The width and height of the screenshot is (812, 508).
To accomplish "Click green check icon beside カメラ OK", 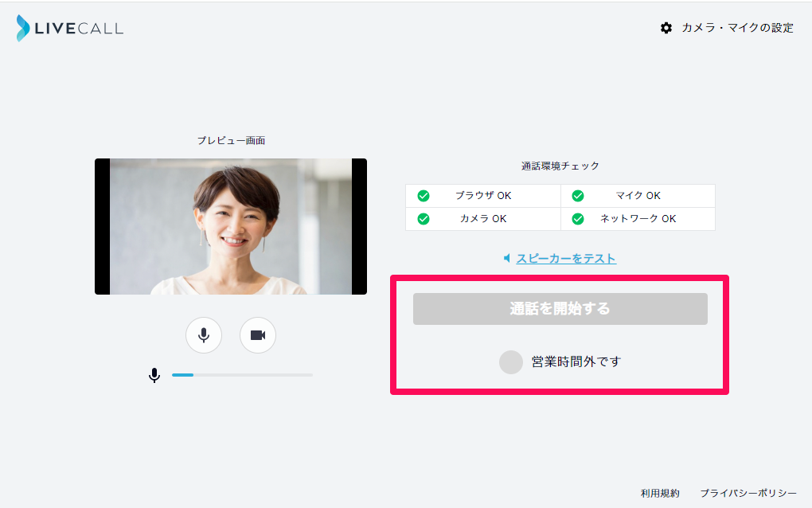I will tap(424, 219).
